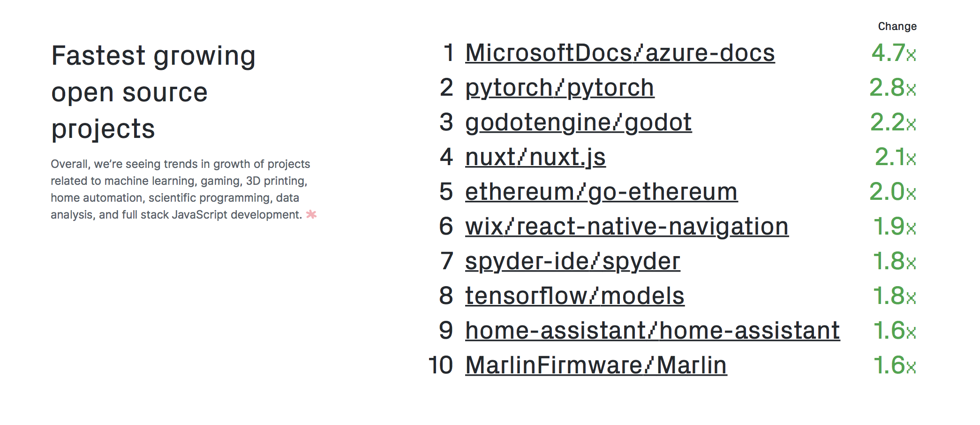Click the 2.8x change value for pytorch
Viewport: 980px width, 425px height.
892,88
